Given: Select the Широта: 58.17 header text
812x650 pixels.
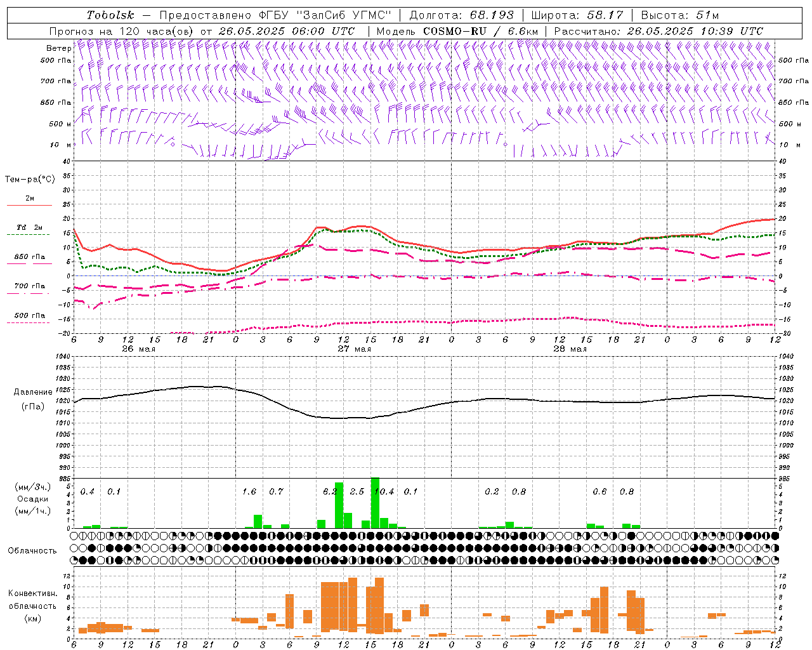Looking at the screenshot, I should tap(577, 15).
